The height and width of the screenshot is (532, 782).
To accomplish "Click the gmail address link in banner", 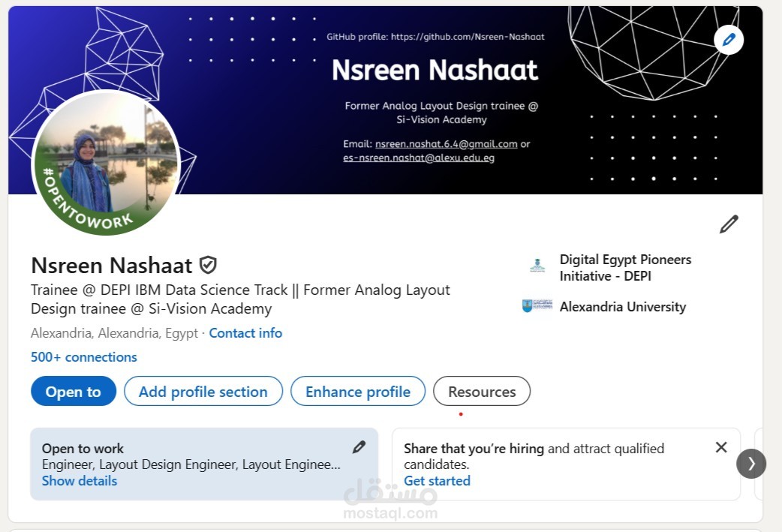I will pyautogui.click(x=447, y=143).
